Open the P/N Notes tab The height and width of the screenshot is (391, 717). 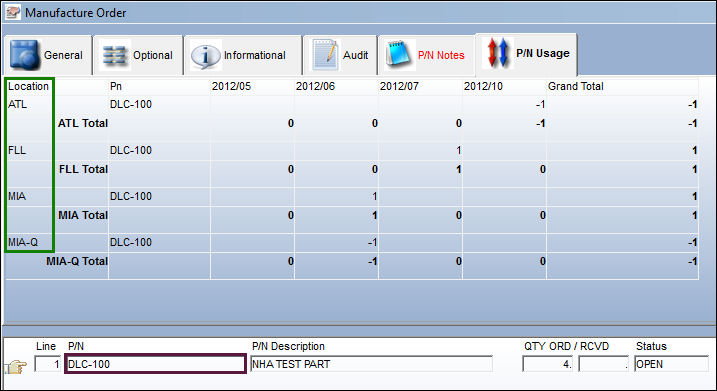426,55
